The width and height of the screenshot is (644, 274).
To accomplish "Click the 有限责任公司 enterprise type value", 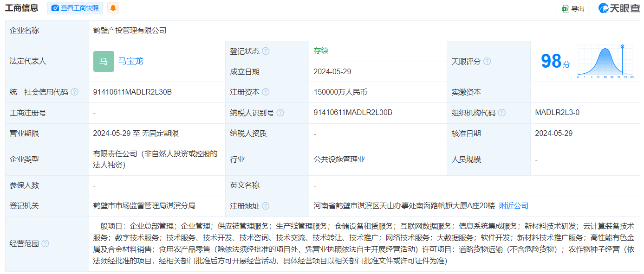I will [156, 159].
